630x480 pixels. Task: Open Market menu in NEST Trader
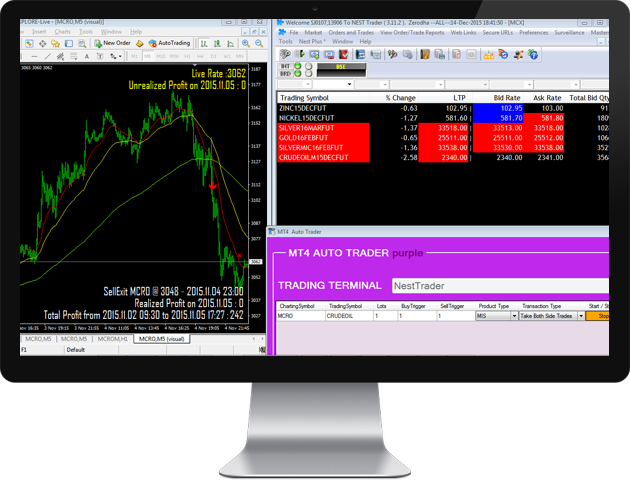coord(313,33)
